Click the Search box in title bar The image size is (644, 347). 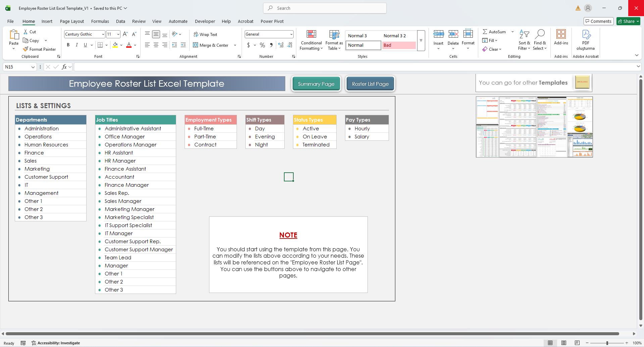(x=325, y=8)
